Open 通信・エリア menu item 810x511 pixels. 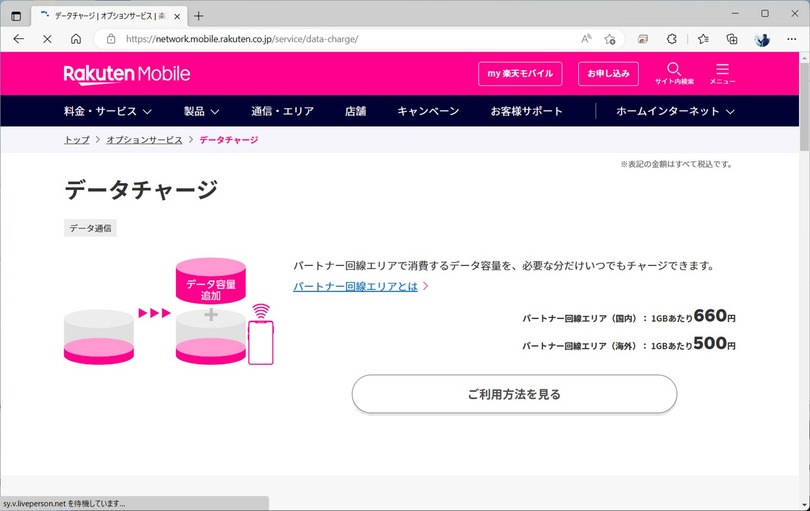click(283, 111)
